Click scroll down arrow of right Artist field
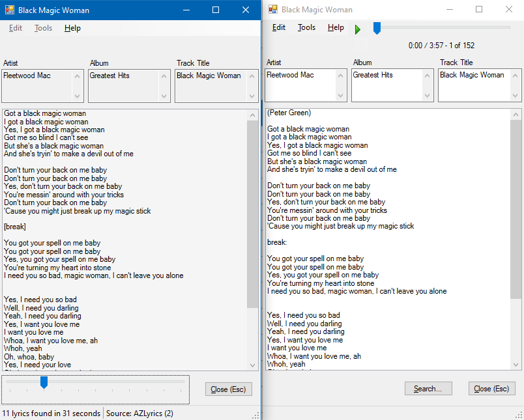 (x=340, y=96)
